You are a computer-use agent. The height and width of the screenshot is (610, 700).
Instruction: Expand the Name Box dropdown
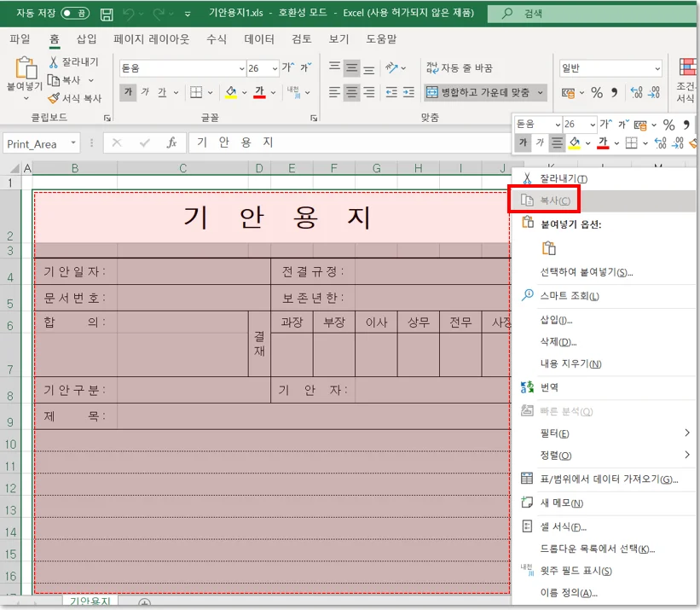[74, 143]
